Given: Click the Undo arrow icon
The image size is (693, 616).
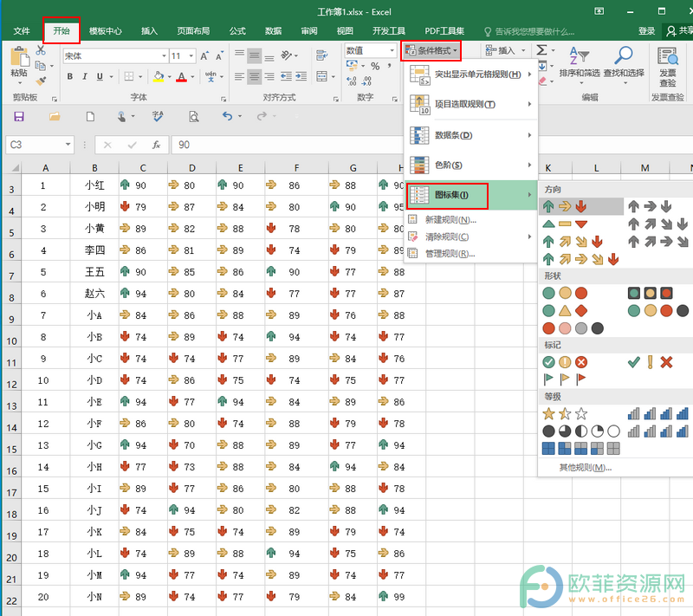Looking at the screenshot, I should 227,116.
